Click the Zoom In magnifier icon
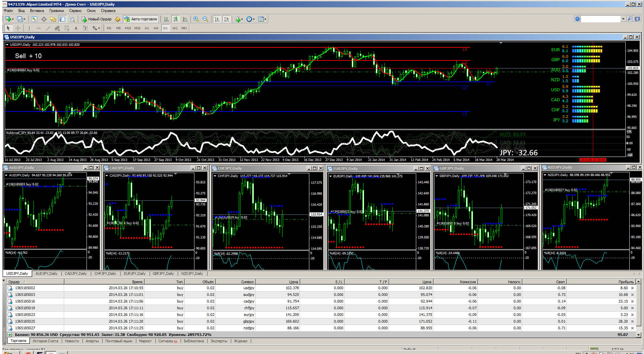Screen dimensions: 644x354 (196, 19)
